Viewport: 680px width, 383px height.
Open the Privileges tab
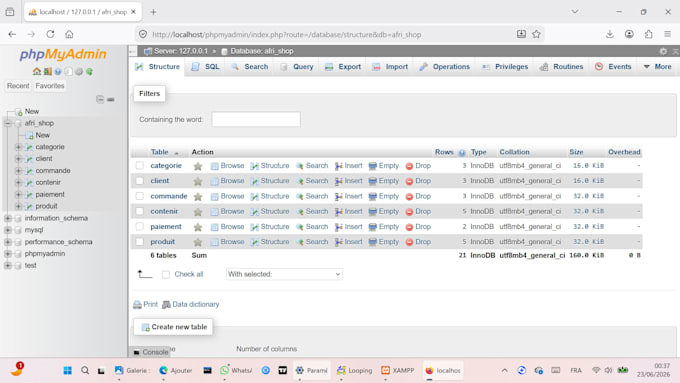click(505, 67)
